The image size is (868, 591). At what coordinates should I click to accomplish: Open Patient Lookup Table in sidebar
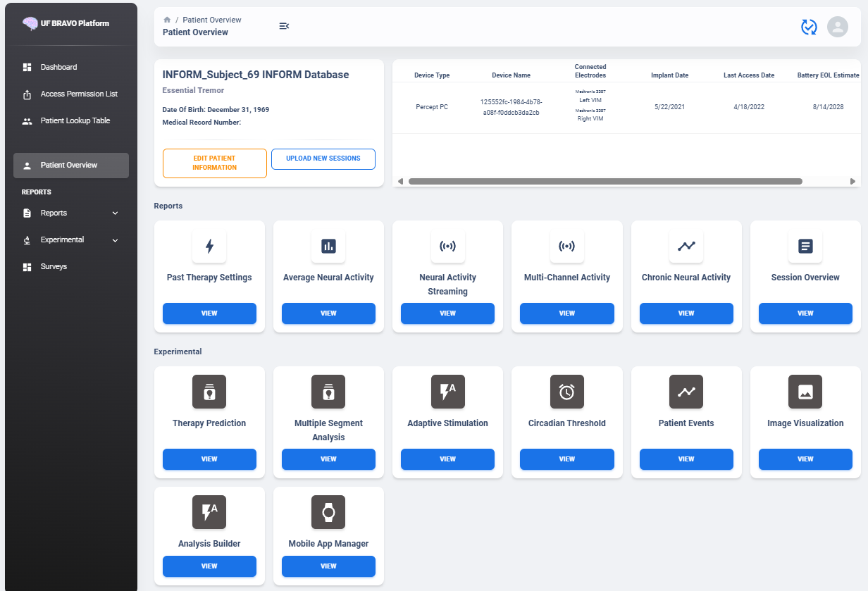coord(75,121)
